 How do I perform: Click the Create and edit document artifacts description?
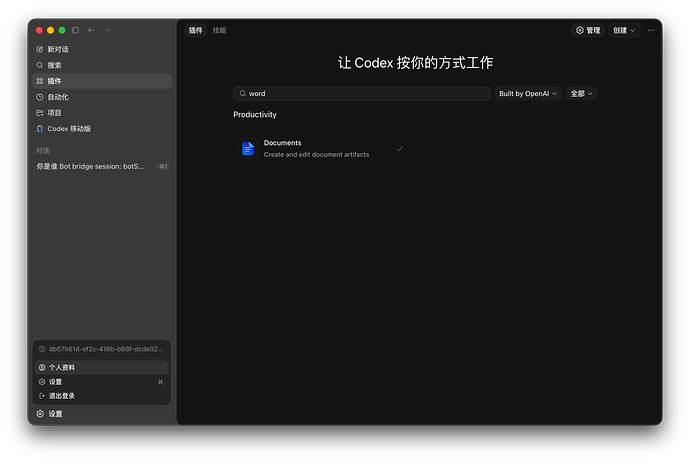coord(316,155)
